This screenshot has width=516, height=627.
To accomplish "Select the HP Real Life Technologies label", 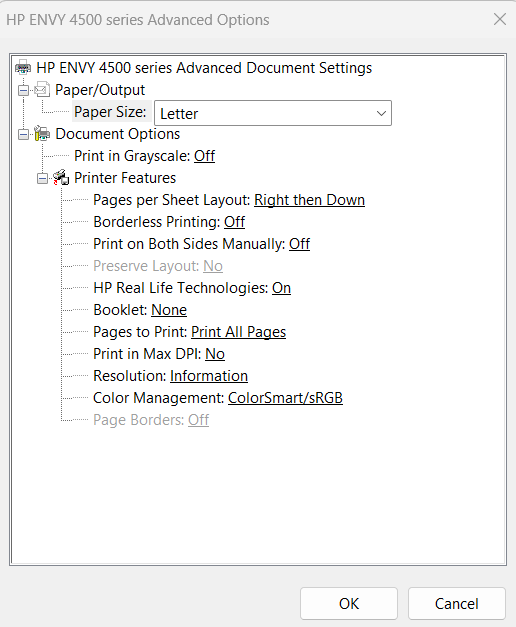I will tap(181, 288).
